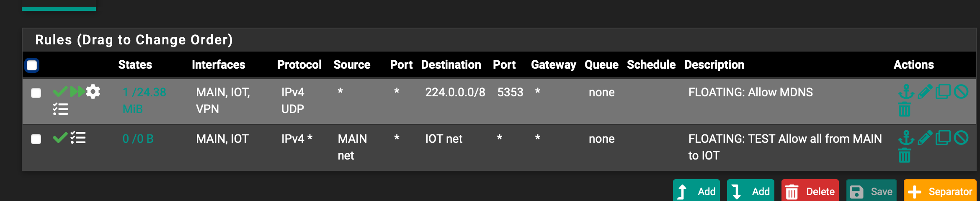Edit the Allow MDNS rule with pencil icon
Image resolution: width=980 pixels, height=201 pixels.
click(925, 91)
